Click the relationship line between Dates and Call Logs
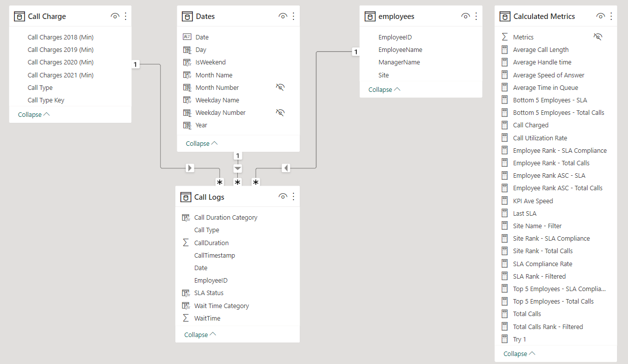Screen dimensions: 628x364 pyautogui.click(x=237, y=168)
